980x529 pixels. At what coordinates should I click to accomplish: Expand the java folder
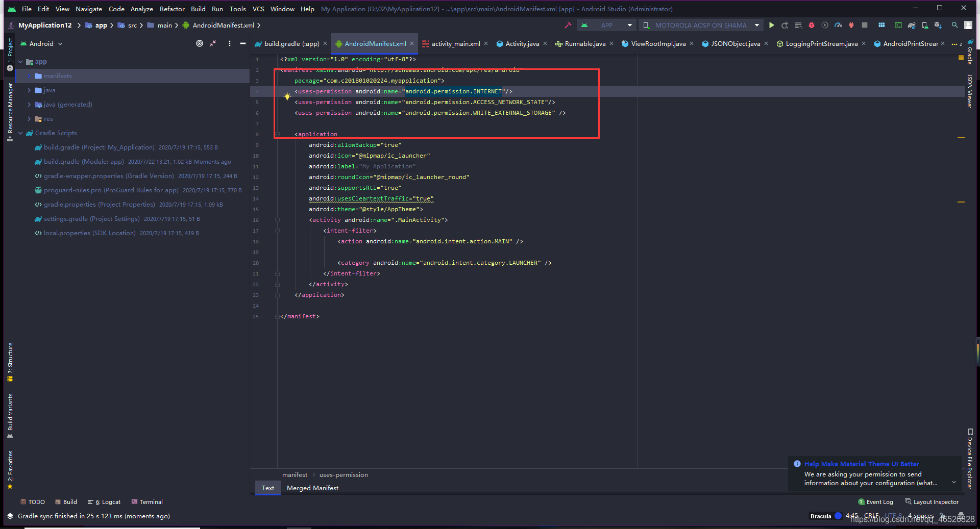[x=30, y=90]
